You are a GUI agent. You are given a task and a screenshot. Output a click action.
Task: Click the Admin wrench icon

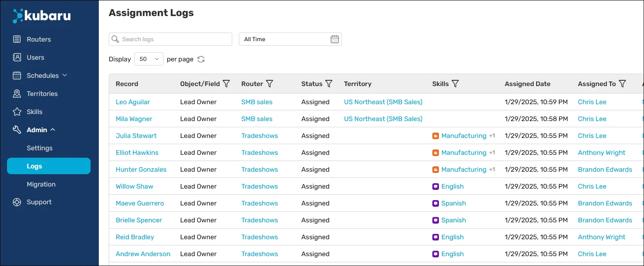[x=17, y=130]
